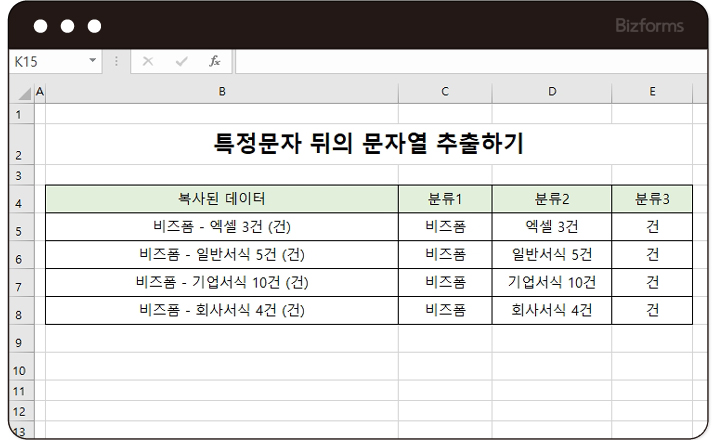Select column C header
The width and height of the screenshot is (715, 440).
445,92
